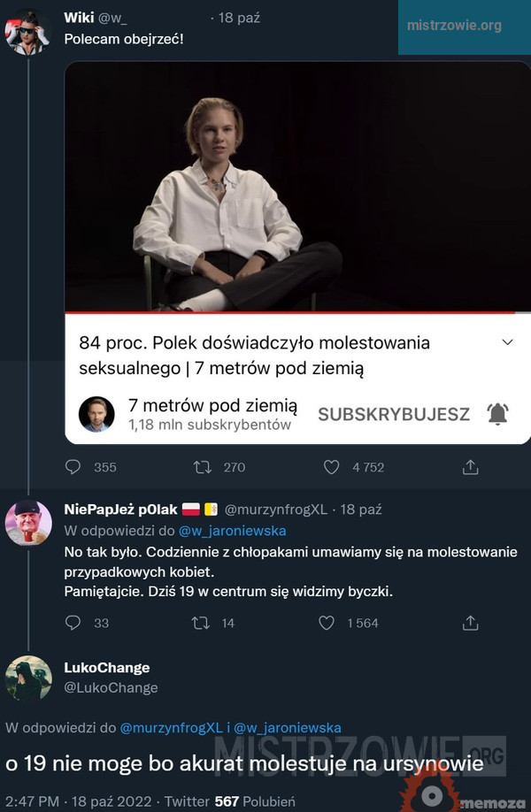The width and height of the screenshot is (531, 812).
Task: Share Wiki's tweet via share icon
Action: coord(471,466)
